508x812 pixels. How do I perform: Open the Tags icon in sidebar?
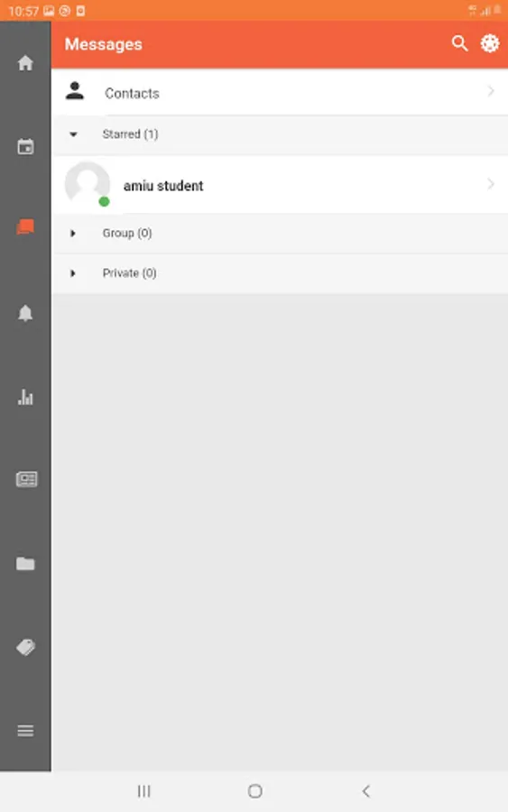[x=25, y=647]
